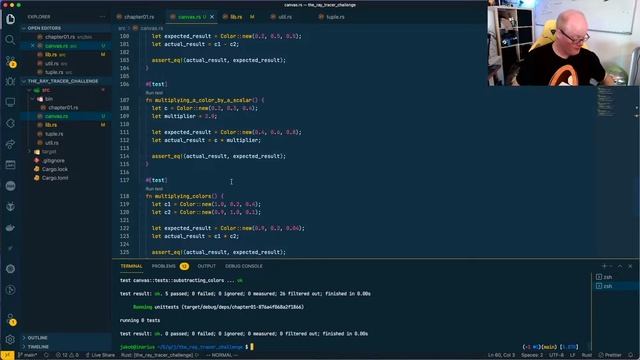Open util.rs in project file tree
This screenshot has width=640, height=360.
[65, 143]
